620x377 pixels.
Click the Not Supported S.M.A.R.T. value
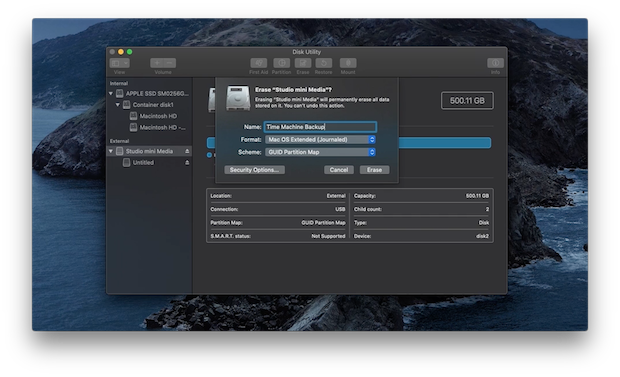(x=328, y=236)
